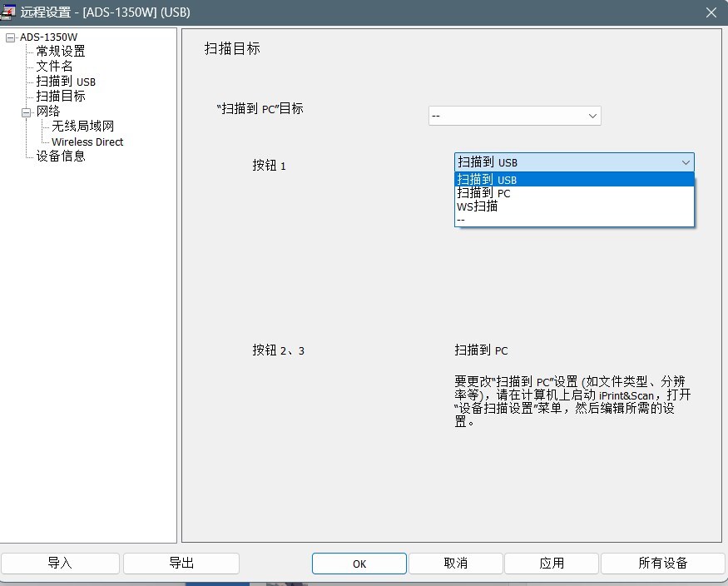Image resolution: width=728 pixels, height=586 pixels.
Task: Click the app icon in the title bar
Action: (x=9, y=12)
